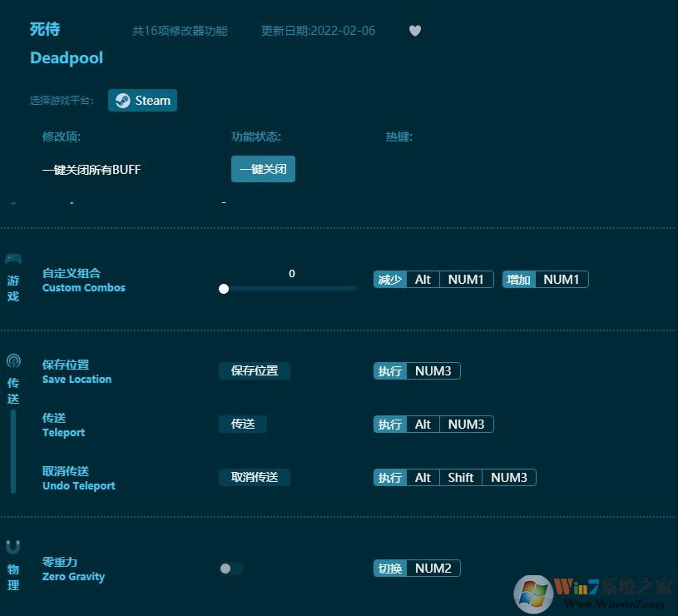Viewport: 678px width, 616px height.
Task: Toggle the Zero Gravity switch
Action: point(231,569)
